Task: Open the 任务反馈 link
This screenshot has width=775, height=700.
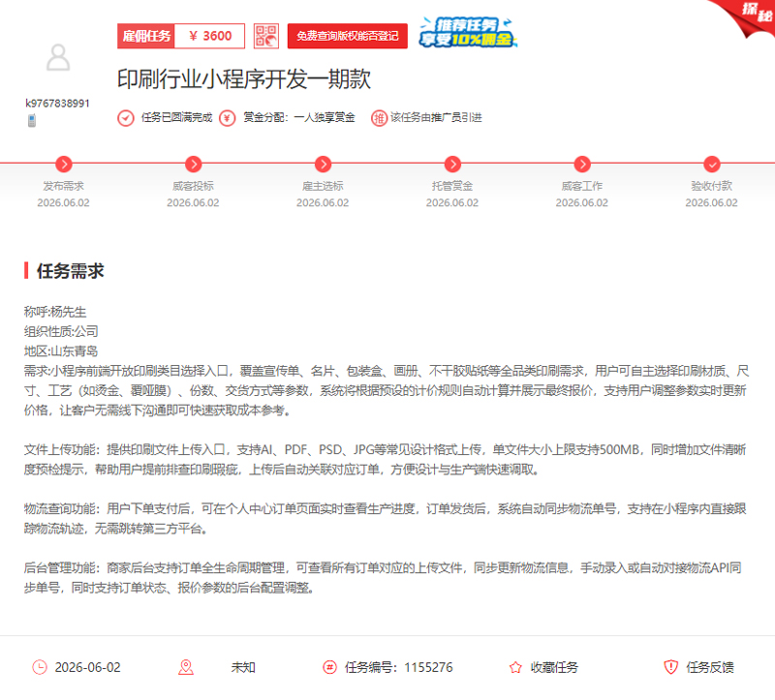Action: point(710,667)
